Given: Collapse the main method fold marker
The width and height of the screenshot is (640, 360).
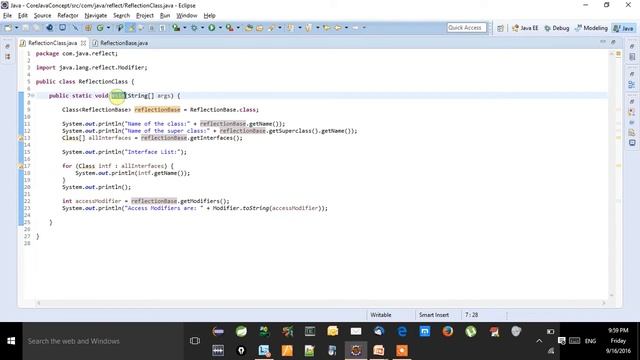Looking at the screenshot, I should [33, 96].
